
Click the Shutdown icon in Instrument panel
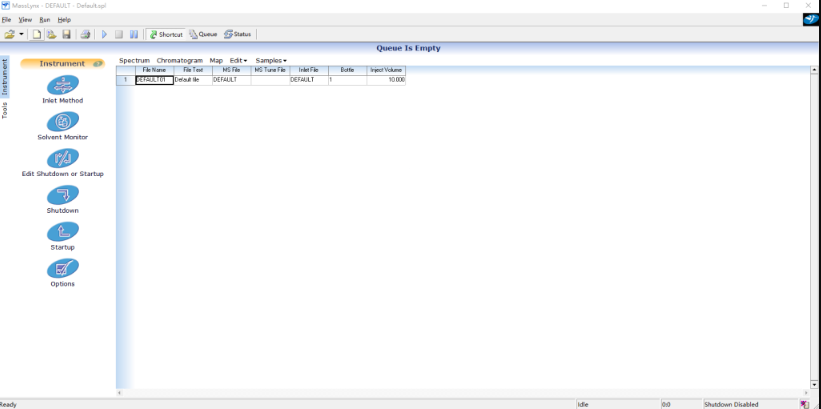coord(62,196)
